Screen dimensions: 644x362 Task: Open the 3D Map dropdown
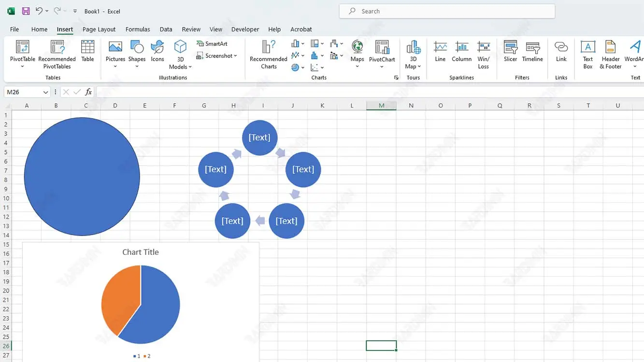click(x=413, y=66)
